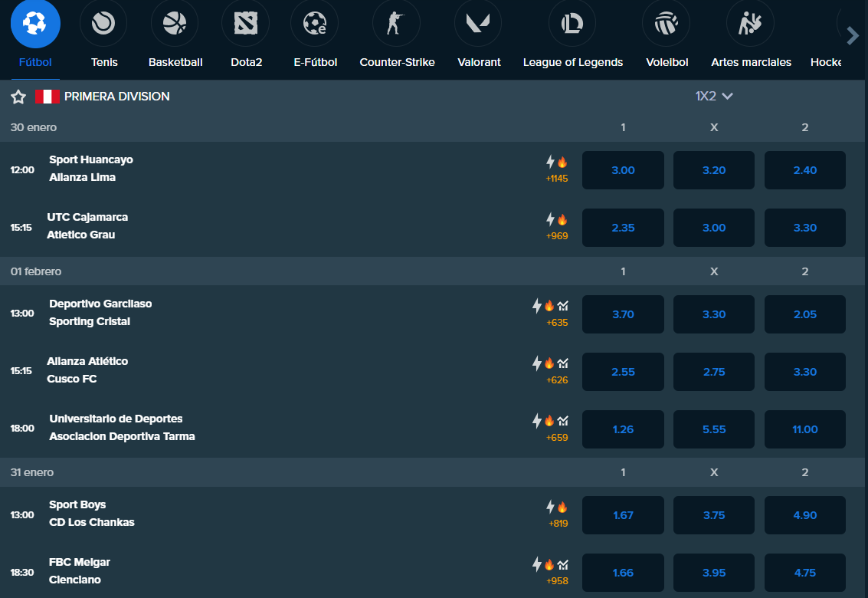The width and height of the screenshot is (868, 598).
Task: Select the E-Fútbol icon
Action: [x=315, y=23]
